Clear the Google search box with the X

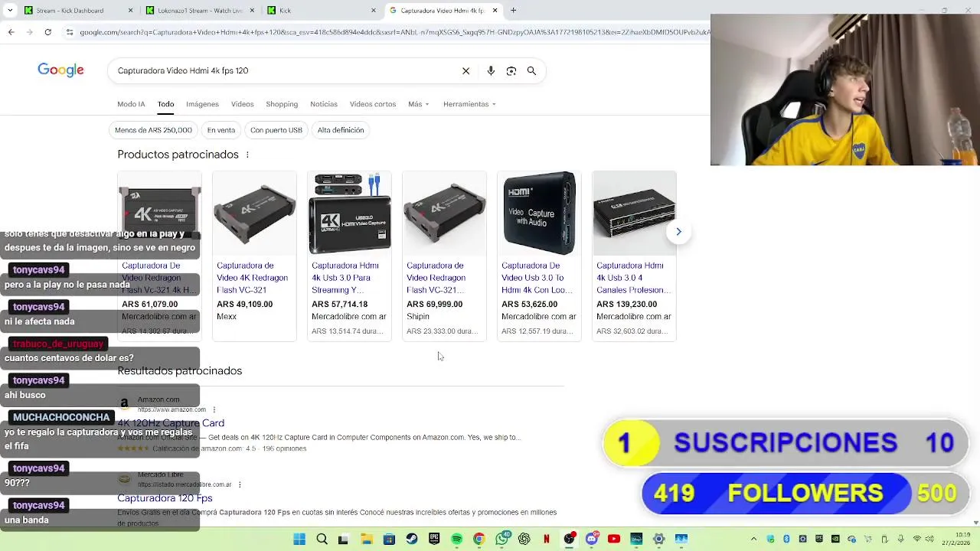coord(465,70)
